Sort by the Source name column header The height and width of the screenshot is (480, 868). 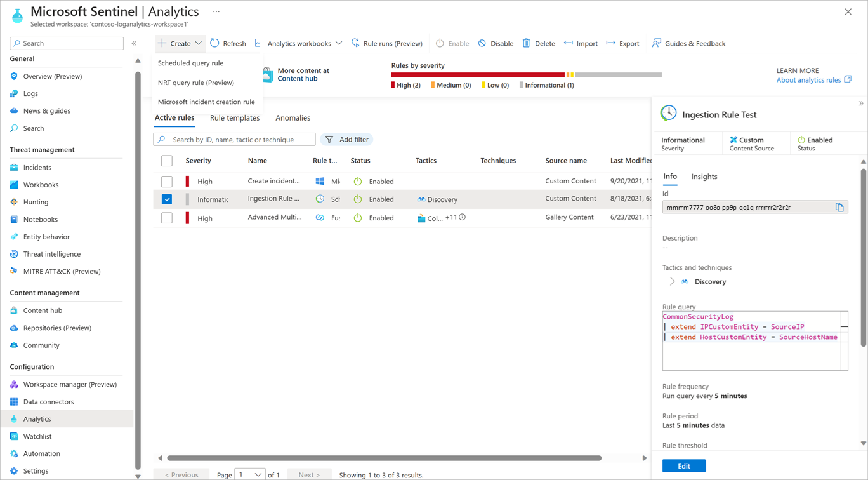click(x=566, y=161)
